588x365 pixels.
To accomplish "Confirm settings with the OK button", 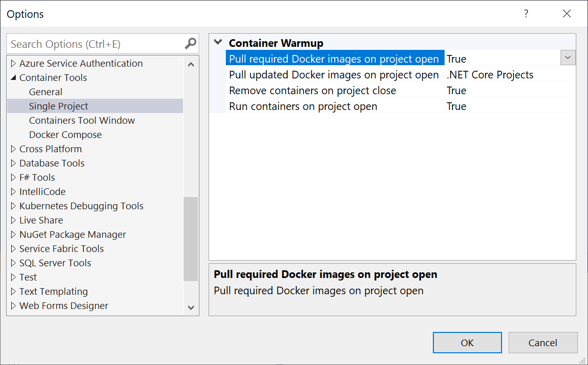I will [x=467, y=343].
